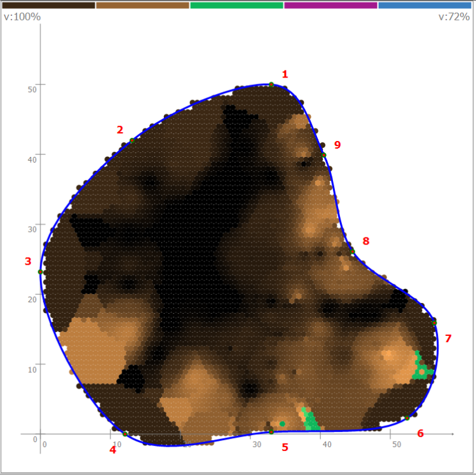
Task: Click the 50 tick on vertical axis
Action: point(32,89)
